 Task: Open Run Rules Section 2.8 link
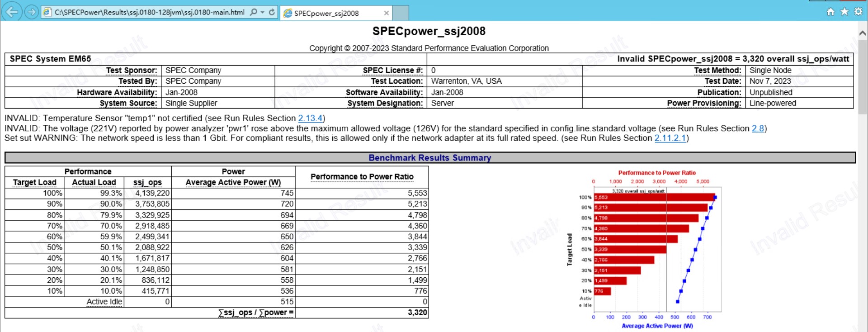(758, 128)
